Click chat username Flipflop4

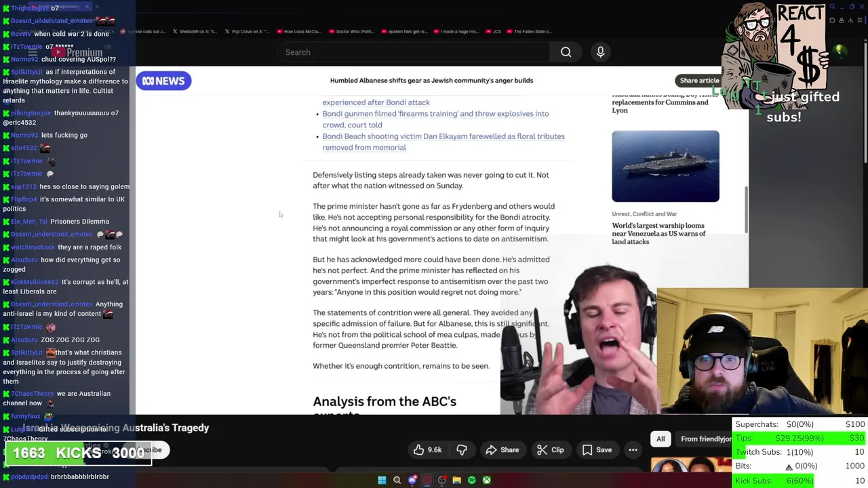tap(24, 199)
